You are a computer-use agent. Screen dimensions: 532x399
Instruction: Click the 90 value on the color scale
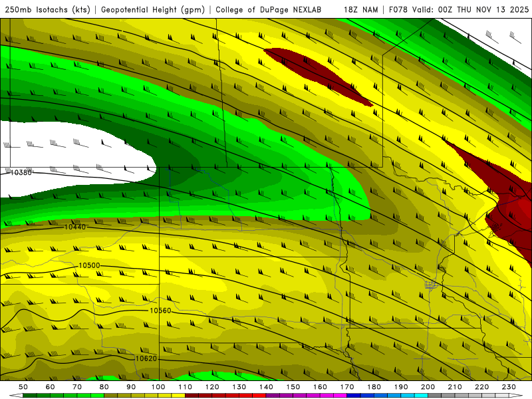click(131, 387)
